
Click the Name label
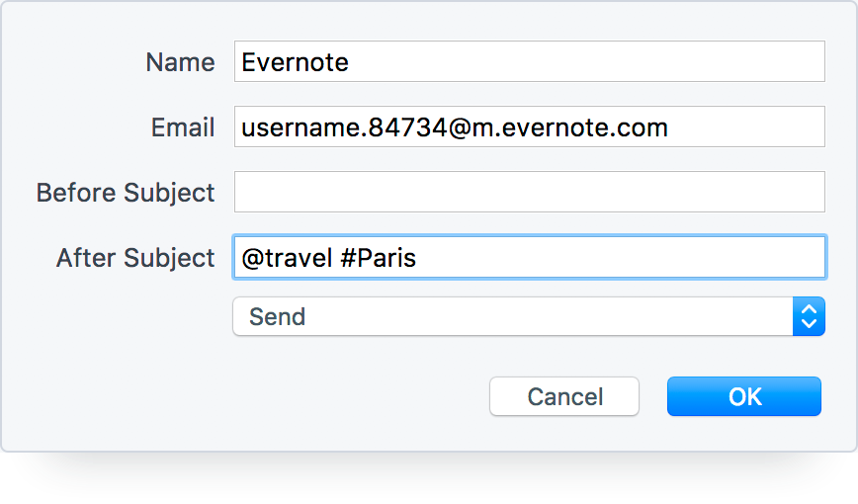[180, 62]
